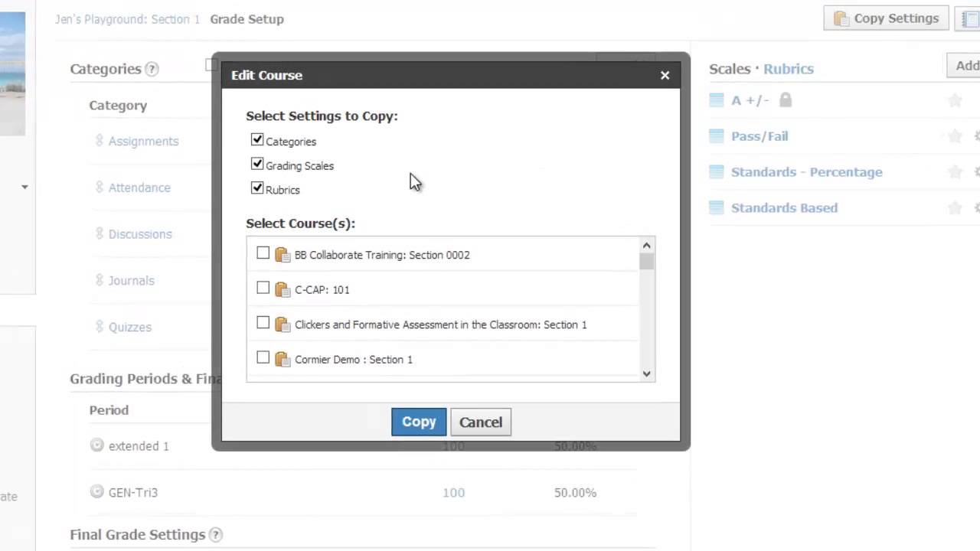Star the A +/- grading scale

[955, 100]
